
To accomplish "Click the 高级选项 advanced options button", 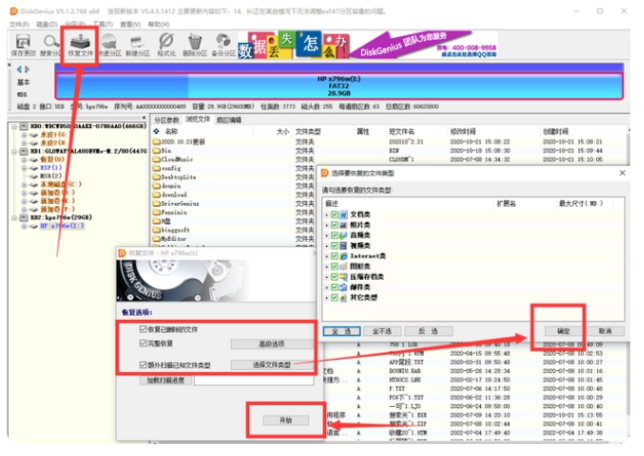I will coord(272,343).
